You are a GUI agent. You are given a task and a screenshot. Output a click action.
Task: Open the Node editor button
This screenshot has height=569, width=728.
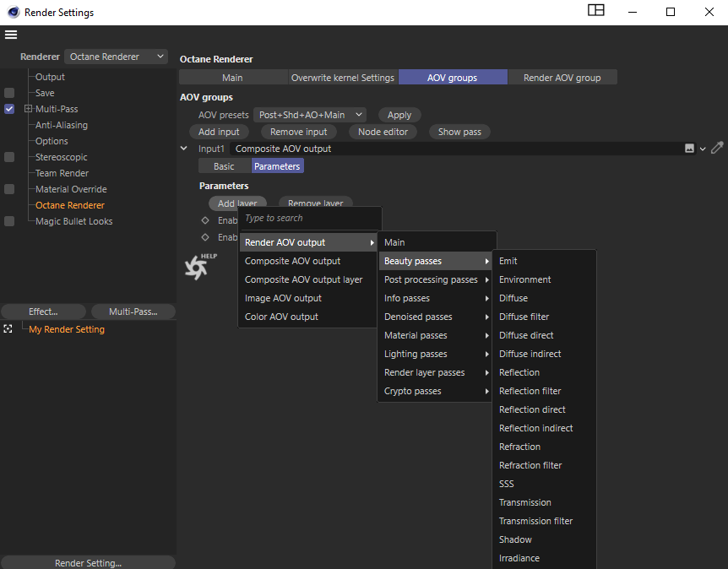(x=383, y=132)
